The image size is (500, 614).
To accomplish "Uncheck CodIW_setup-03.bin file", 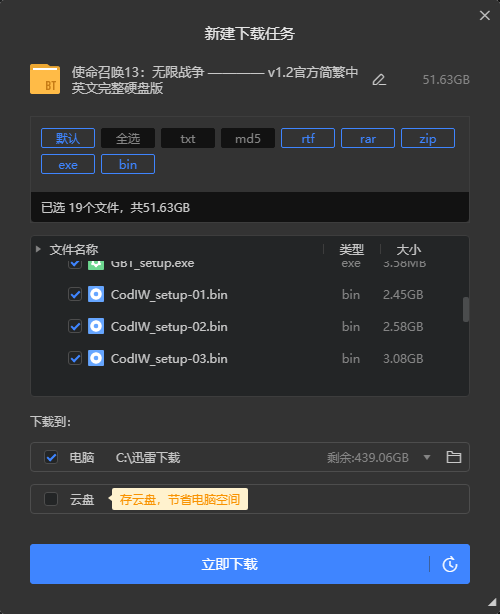I will coord(75,358).
